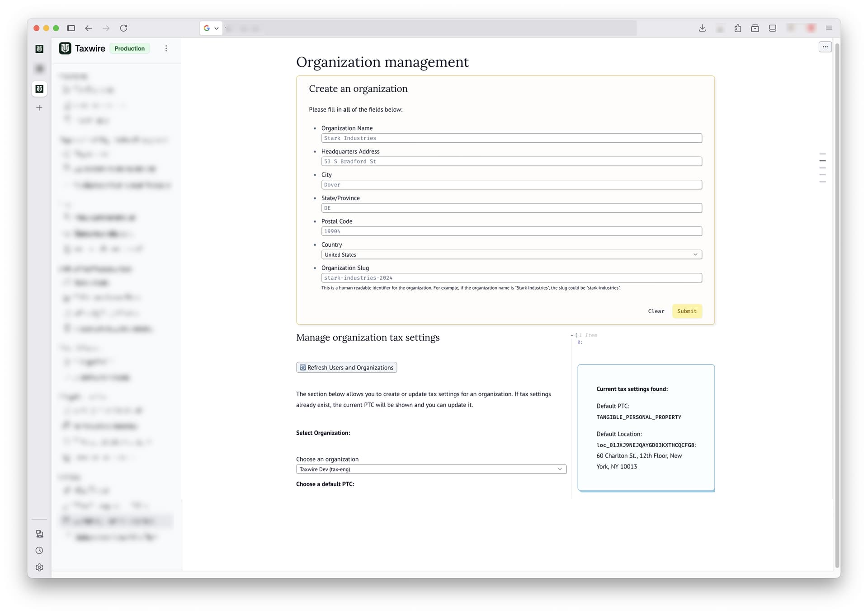
Task: Open the Settings gear at the sidebar bottom
Action: pos(39,567)
